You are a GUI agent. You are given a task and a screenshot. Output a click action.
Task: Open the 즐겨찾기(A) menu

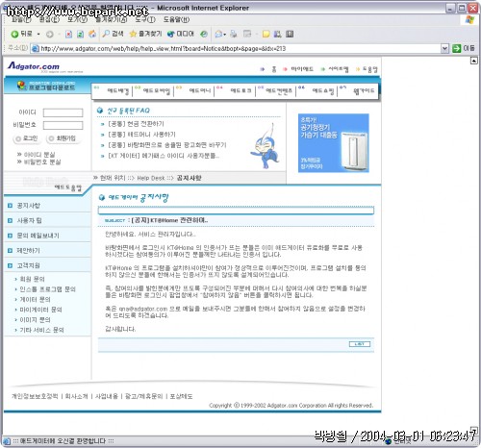pos(112,20)
